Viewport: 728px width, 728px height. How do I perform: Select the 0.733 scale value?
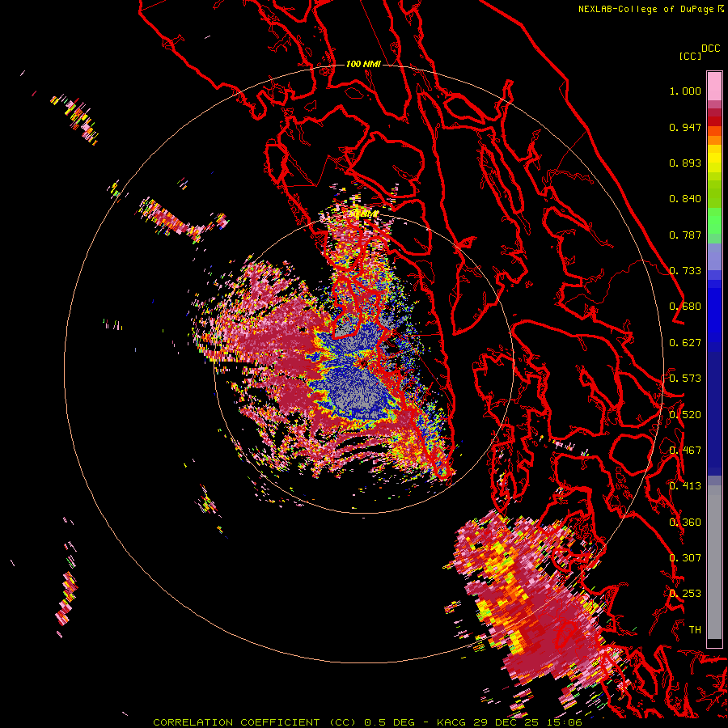coord(685,271)
